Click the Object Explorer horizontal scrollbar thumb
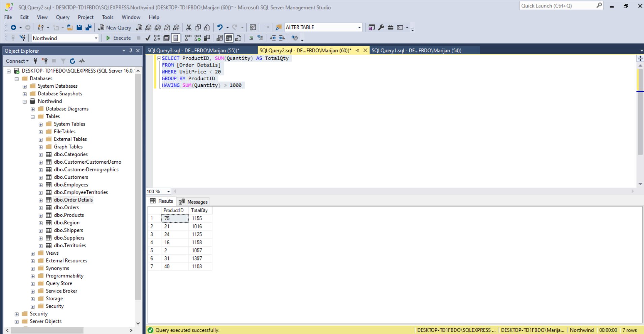644x334 pixels. click(x=47, y=330)
